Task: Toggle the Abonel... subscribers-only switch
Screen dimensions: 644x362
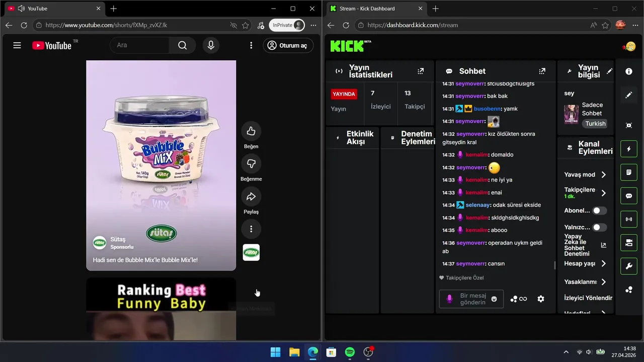Action: click(599, 211)
